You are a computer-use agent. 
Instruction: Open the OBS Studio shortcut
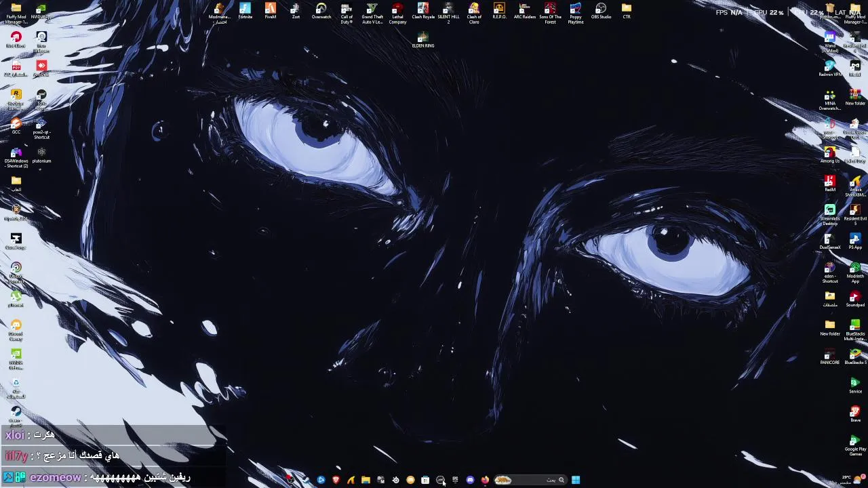(x=601, y=12)
